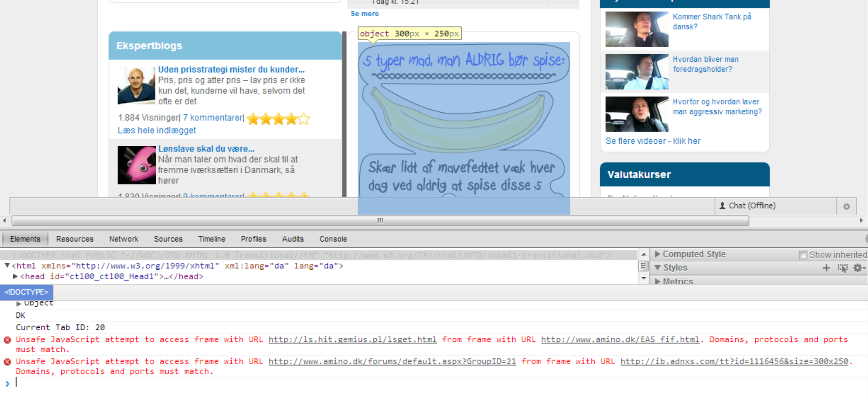Click the toggle element state icon

[x=843, y=268]
